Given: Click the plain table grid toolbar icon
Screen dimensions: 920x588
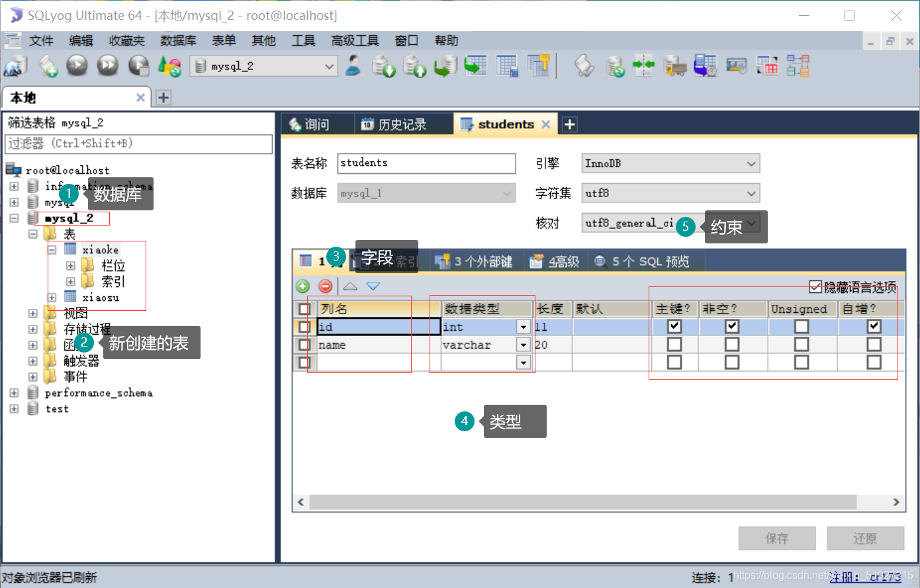Looking at the screenshot, I should click(507, 65).
